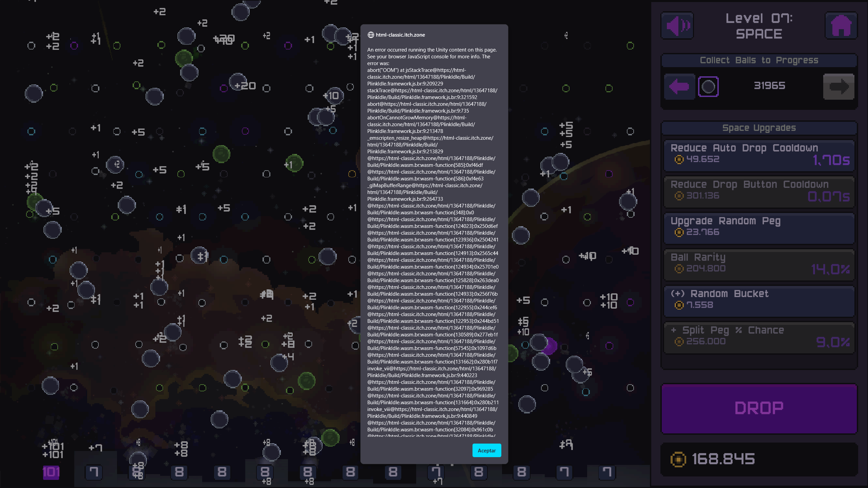Buy Reduce Auto Drop Cooldown upgrade
Screen dimensions: 868x488
pyautogui.click(x=759, y=155)
